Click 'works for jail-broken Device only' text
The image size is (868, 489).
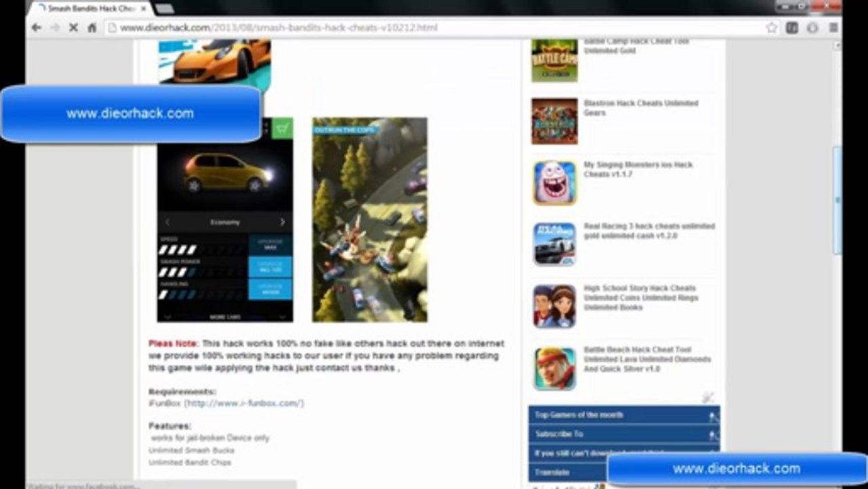(210, 438)
